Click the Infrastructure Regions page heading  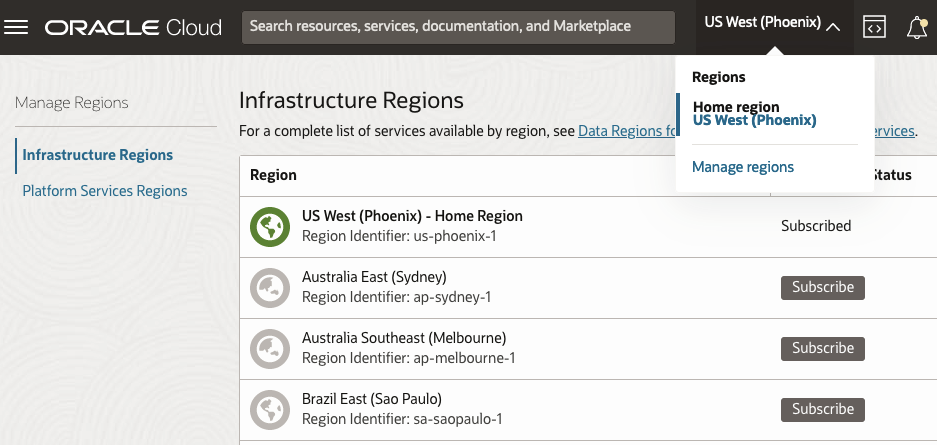tap(351, 100)
